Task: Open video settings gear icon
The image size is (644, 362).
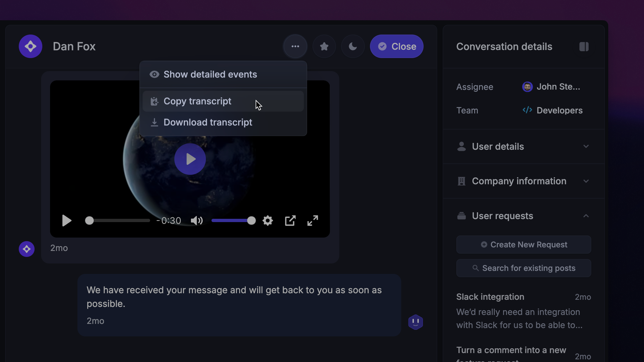Action: (268, 221)
